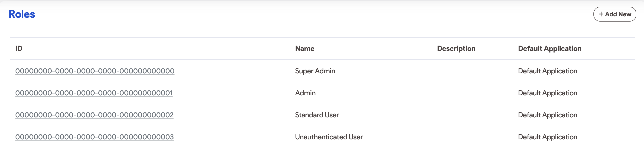Open the role ID ending in 000000000002

click(94, 115)
